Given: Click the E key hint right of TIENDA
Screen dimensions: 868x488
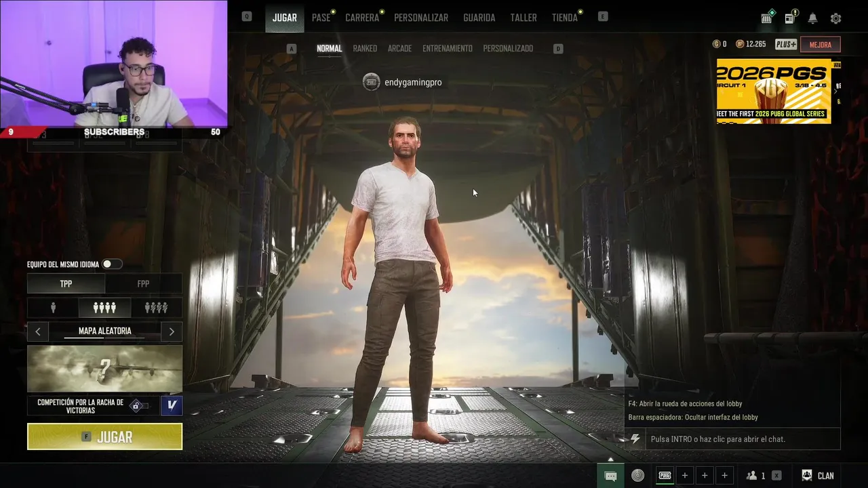Looking at the screenshot, I should pos(603,16).
